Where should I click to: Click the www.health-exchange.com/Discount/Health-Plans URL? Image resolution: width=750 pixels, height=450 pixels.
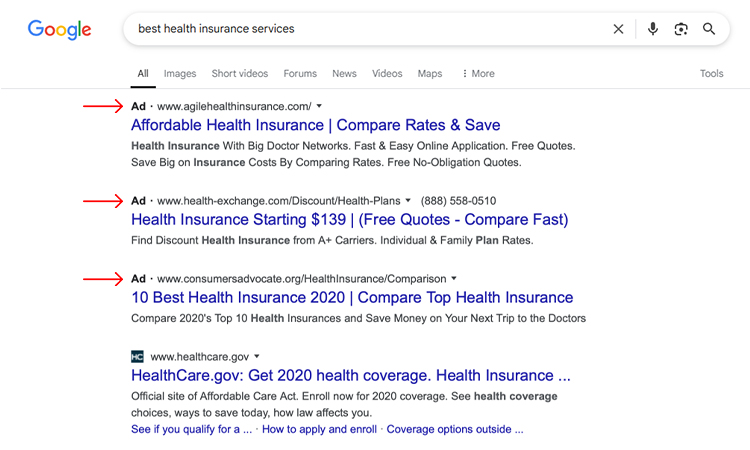(x=279, y=201)
